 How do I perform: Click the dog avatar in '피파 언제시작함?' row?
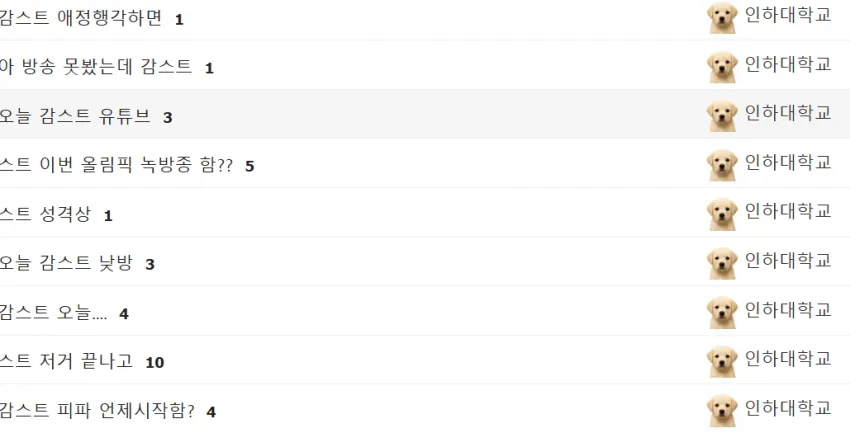coord(722,411)
